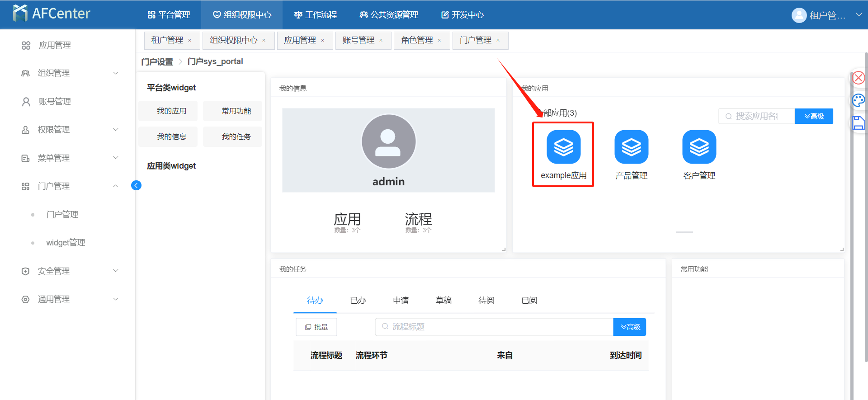Image resolution: width=868 pixels, height=400 pixels.
Task: Open the 产品管理 app icon
Action: click(631, 147)
